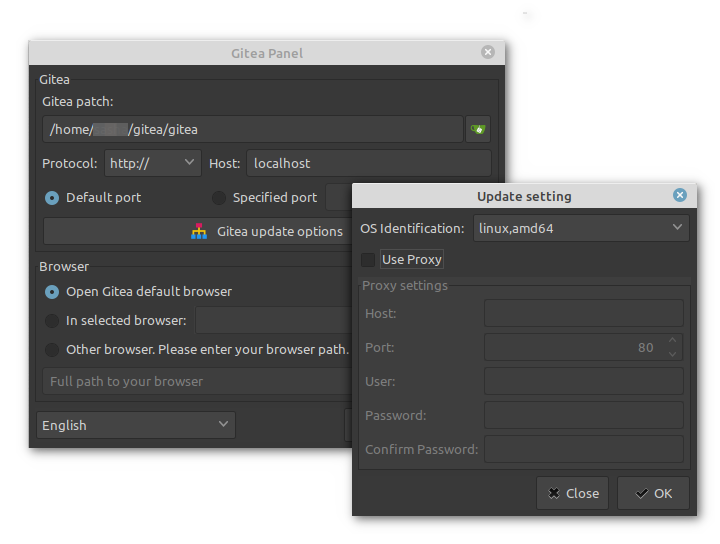This screenshot has width=720, height=544.
Task: Close the Update setting dialog via X
Action: pos(680,195)
